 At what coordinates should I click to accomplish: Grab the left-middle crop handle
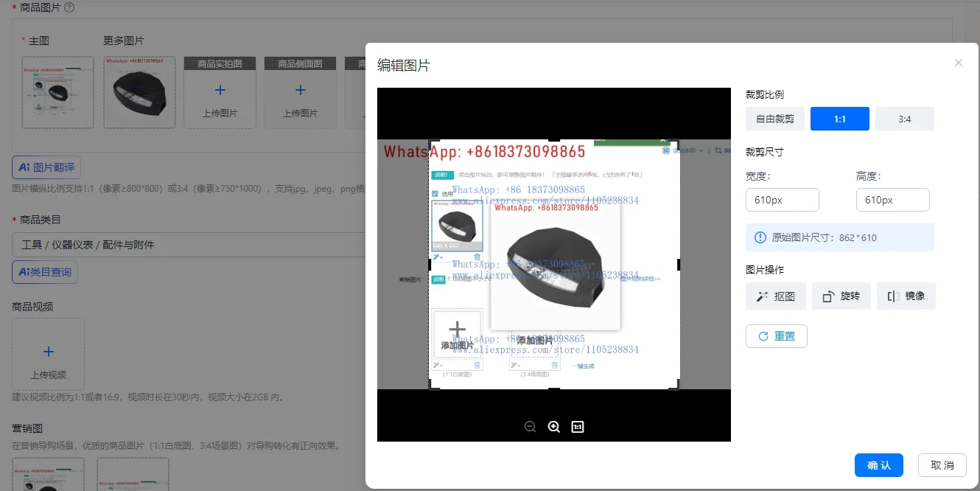(430, 264)
